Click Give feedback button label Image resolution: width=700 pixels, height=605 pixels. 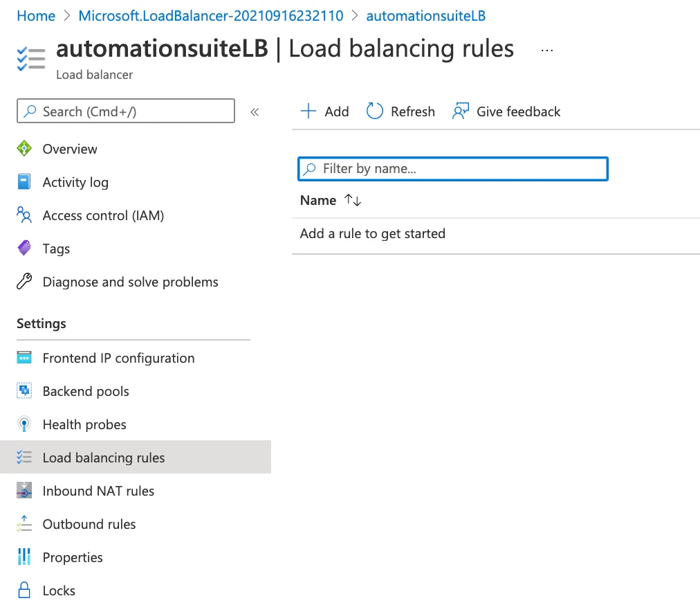coord(518,111)
